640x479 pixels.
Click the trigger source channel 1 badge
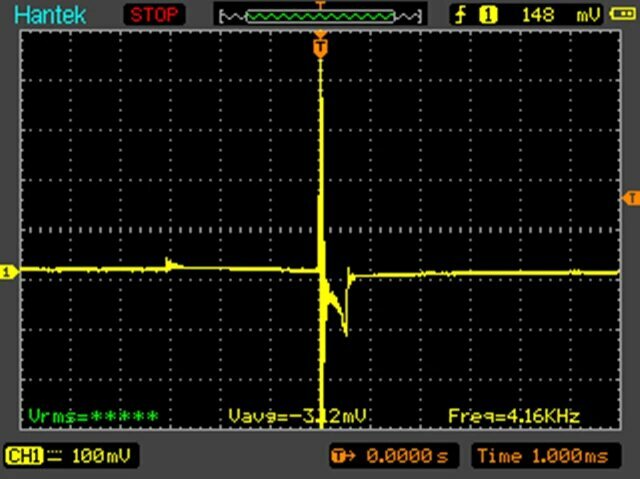click(x=488, y=15)
